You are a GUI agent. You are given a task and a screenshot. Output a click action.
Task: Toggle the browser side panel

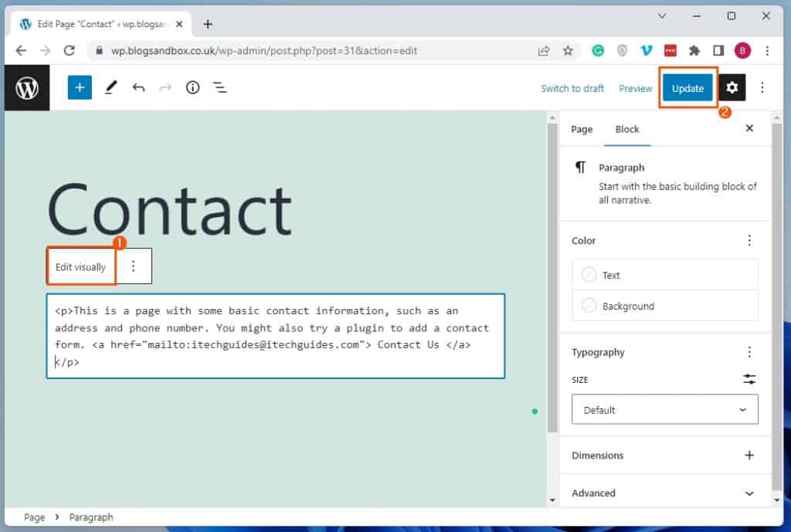click(x=718, y=50)
